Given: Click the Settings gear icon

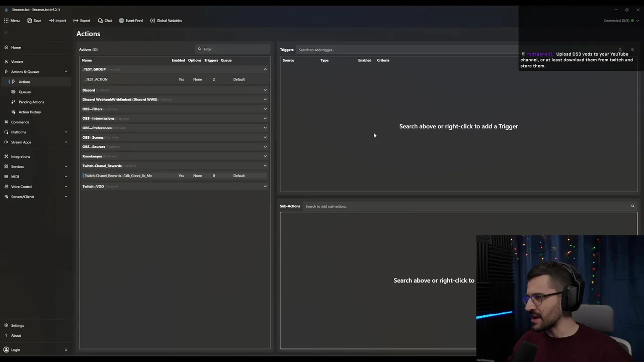Looking at the screenshot, I should point(6,325).
